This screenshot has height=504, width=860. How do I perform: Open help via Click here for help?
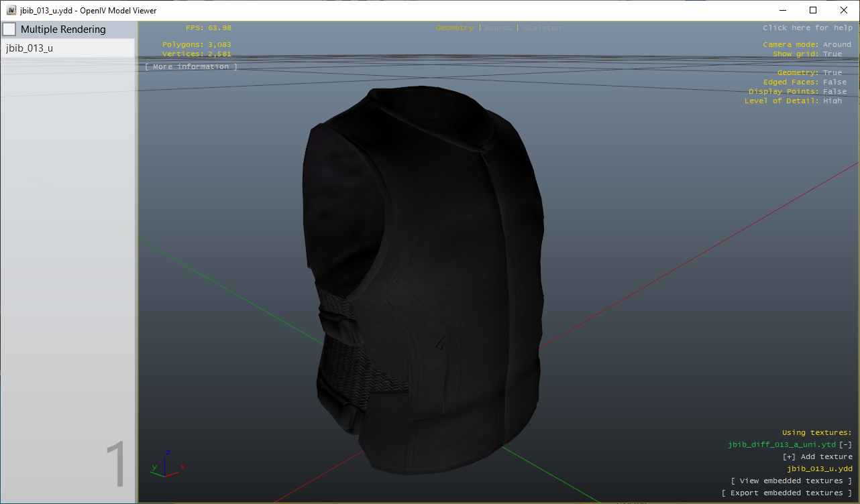[808, 27]
